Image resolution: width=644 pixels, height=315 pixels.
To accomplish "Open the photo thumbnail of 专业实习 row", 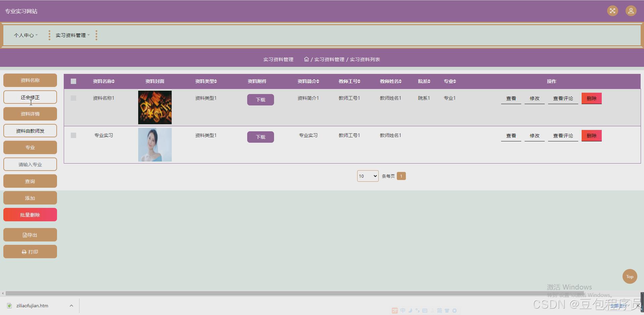I will pos(155,144).
